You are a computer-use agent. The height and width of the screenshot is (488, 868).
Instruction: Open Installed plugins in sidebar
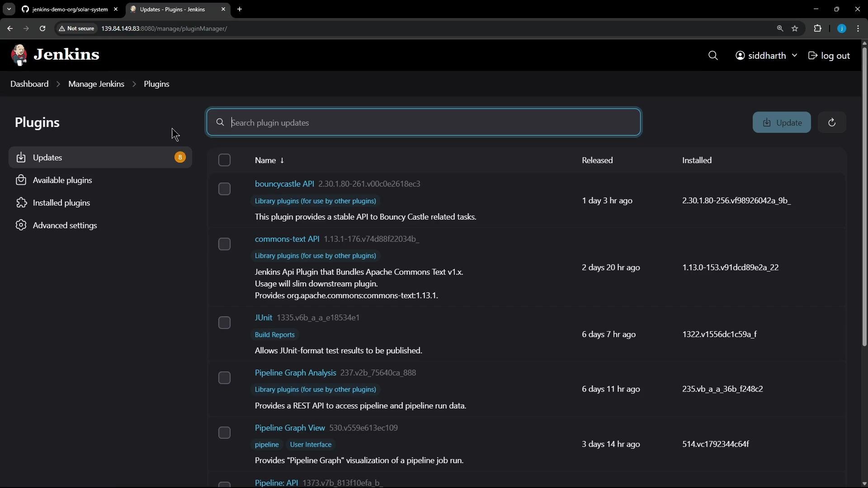(100, 202)
